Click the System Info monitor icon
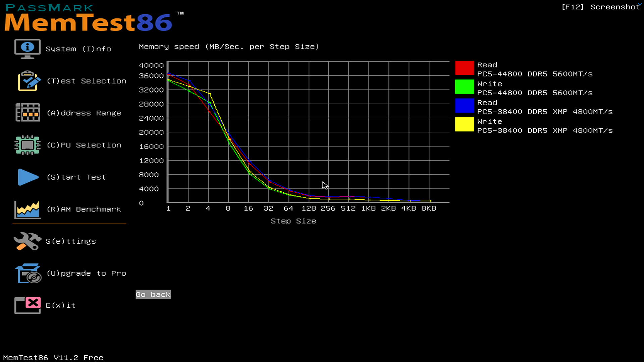 [x=27, y=49]
